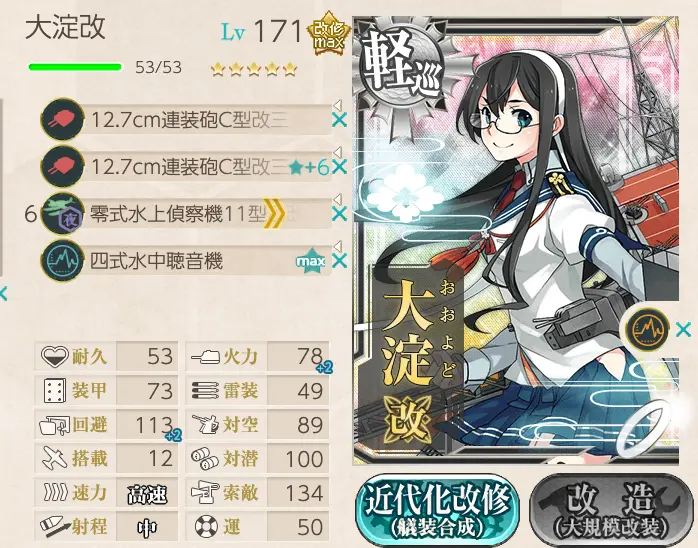Image resolution: width=698 pixels, height=548 pixels.
Task: Remove 四式水中聴音機 with X
Action: click(339, 261)
